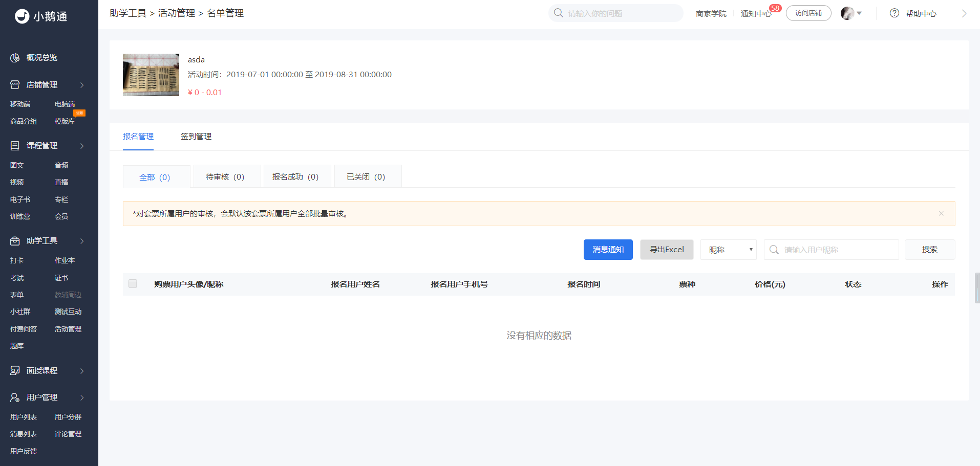Click the 导出Excel button
Screen dimensions: 980x466
coord(667,250)
